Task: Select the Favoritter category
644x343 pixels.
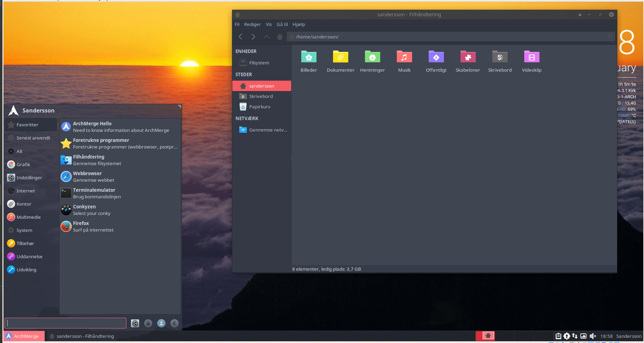Action: pos(31,125)
